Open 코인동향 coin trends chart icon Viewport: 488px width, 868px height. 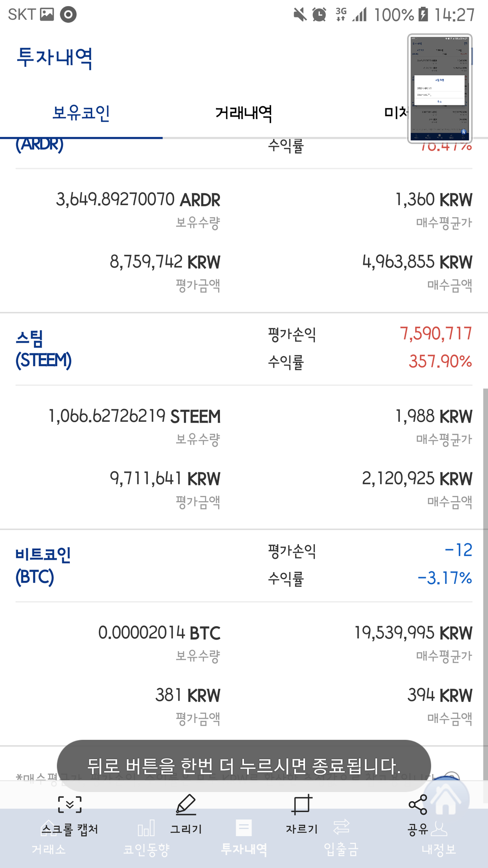pos(146,828)
